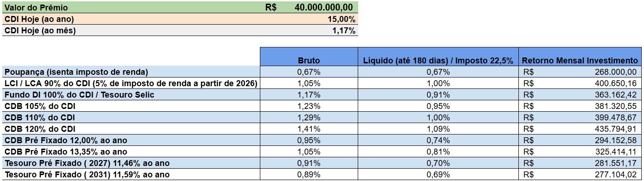Screen dimensions: 644x181
Task: Select the Poupança row label cell
Action: 131,72
